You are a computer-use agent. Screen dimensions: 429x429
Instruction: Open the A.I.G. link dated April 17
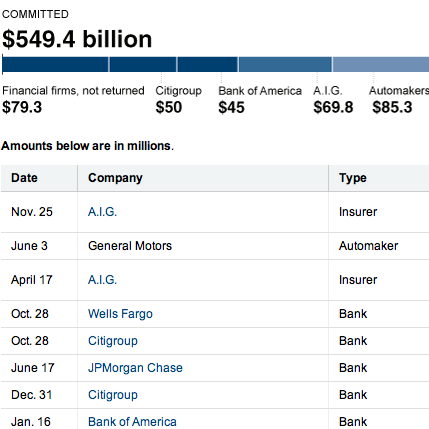click(102, 280)
